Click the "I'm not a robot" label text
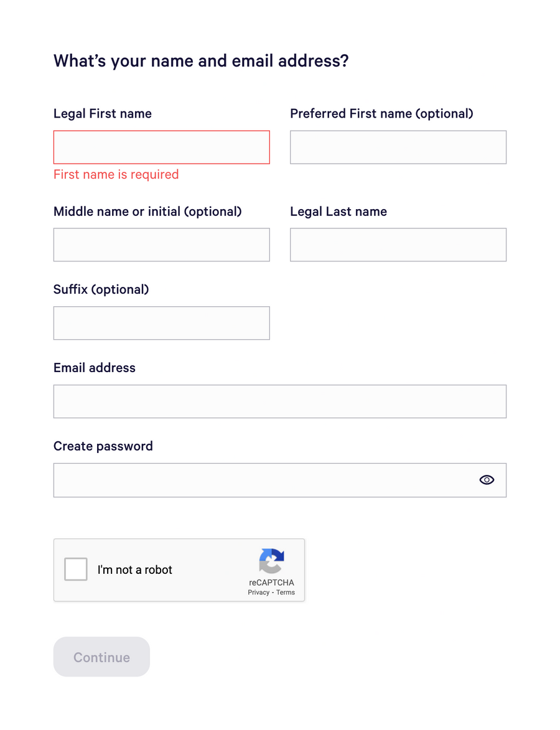Screen dimensions: 560x730 (x=135, y=569)
